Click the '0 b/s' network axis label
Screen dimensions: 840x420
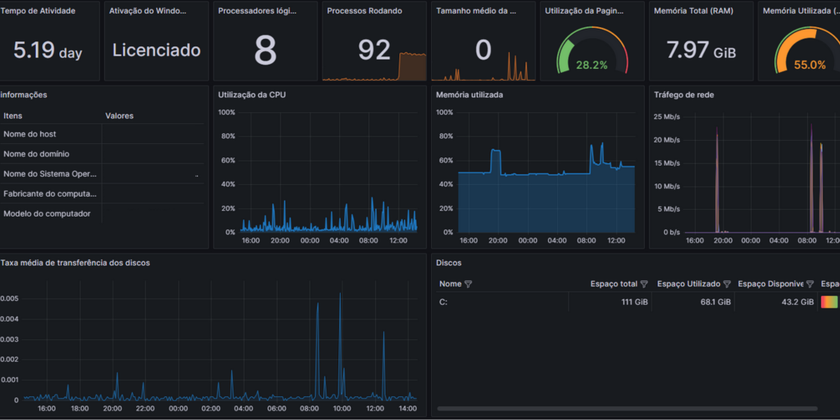click(x=672, y=232)
